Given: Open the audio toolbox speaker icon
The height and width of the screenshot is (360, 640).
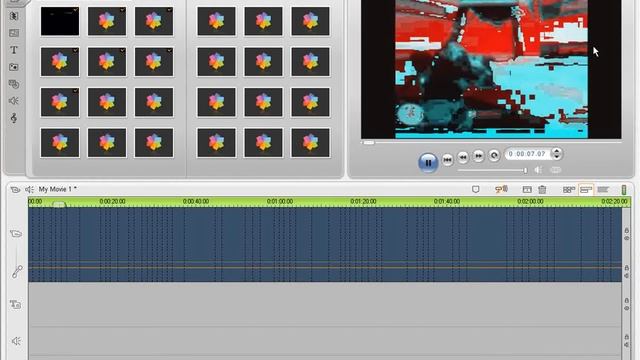Looking at the screenshot, I should 29,189.
